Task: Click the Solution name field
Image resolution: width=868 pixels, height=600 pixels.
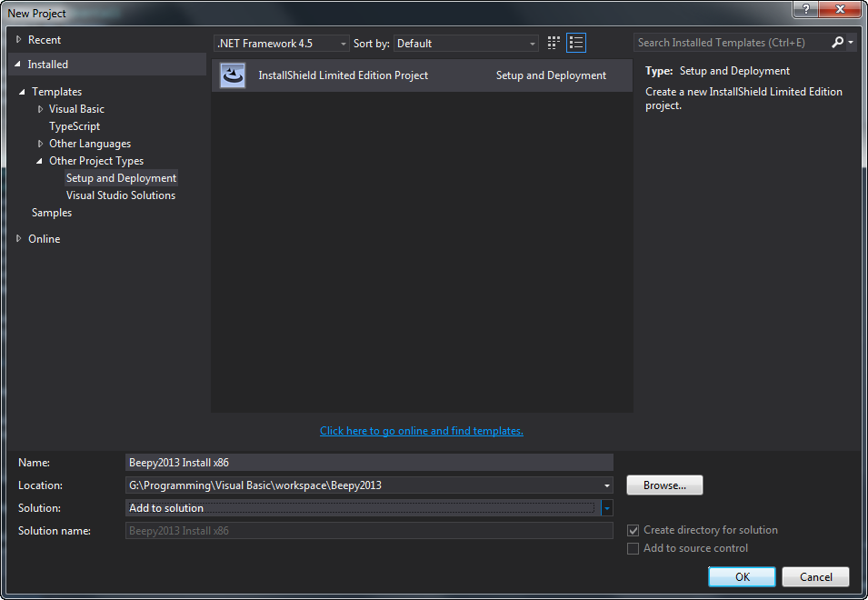Action: [369, 531]
